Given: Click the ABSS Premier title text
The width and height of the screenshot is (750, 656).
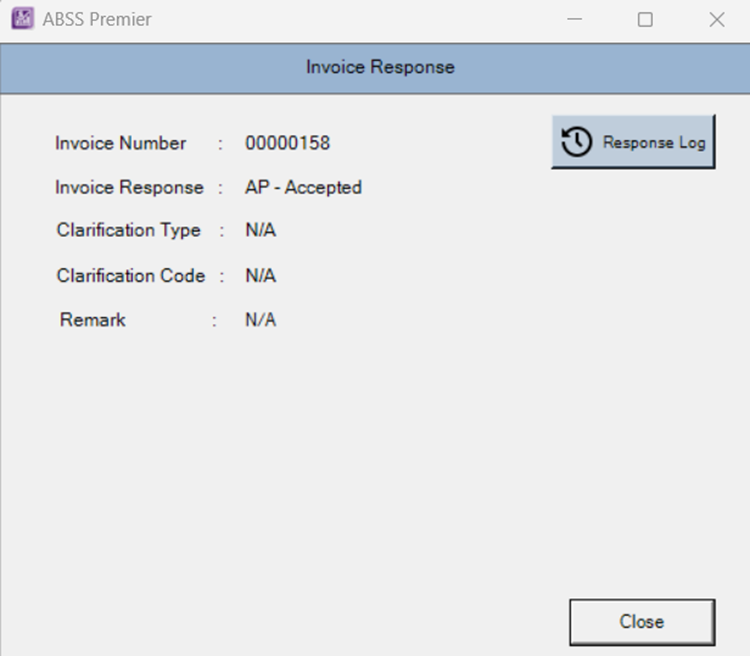Looking at the screenshot, I should [x=97, y=20].
